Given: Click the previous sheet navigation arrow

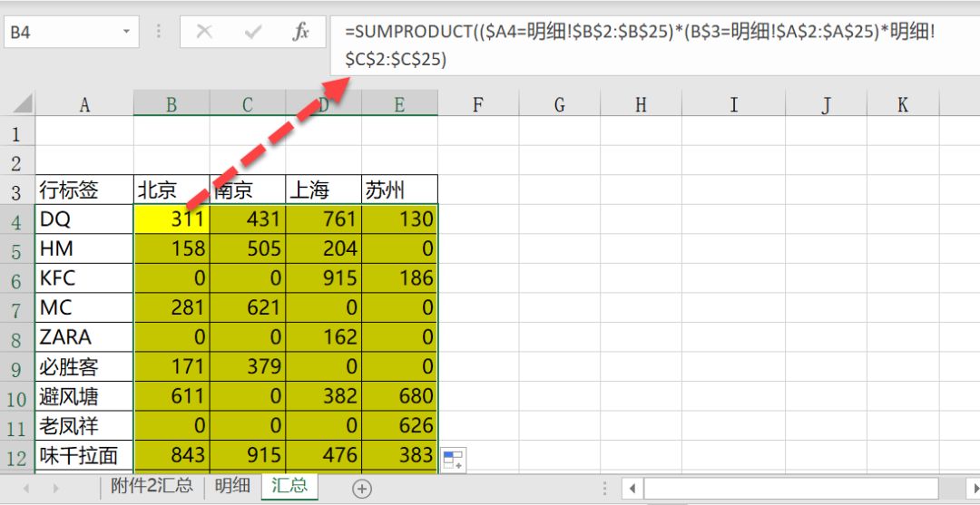Looking at the screenshot, I should 25,488.
